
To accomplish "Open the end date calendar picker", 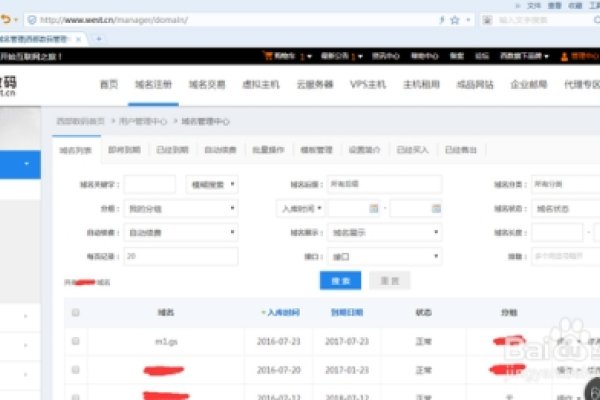I will pyautogui.click(x=436, y=208).
